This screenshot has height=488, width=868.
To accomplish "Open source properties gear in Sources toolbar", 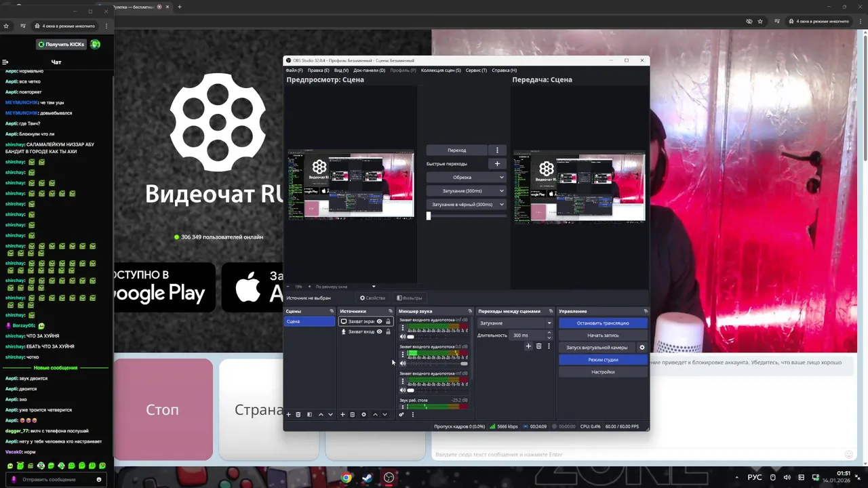I will (363, 414).
